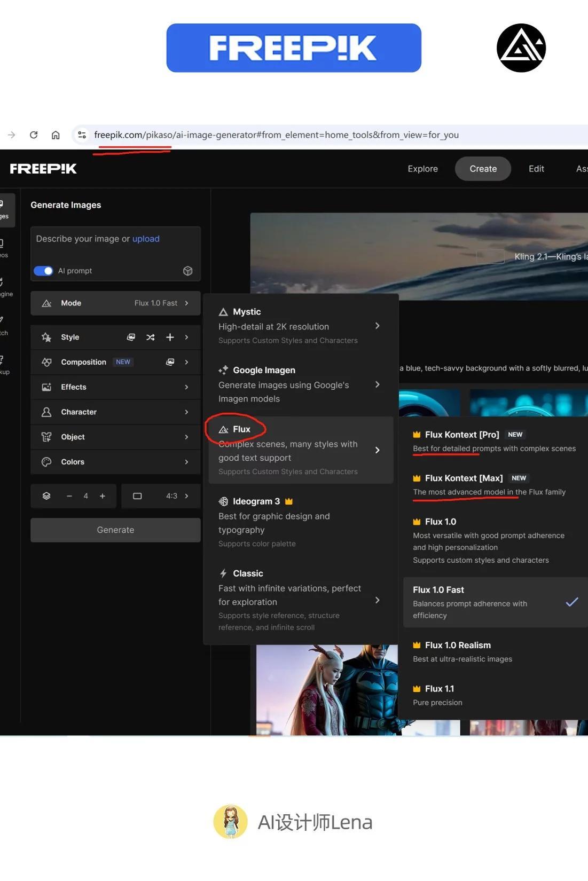Open the 4:3 aspect ratio selector
The height and width of the screenshot is (881, 588).
161,496
